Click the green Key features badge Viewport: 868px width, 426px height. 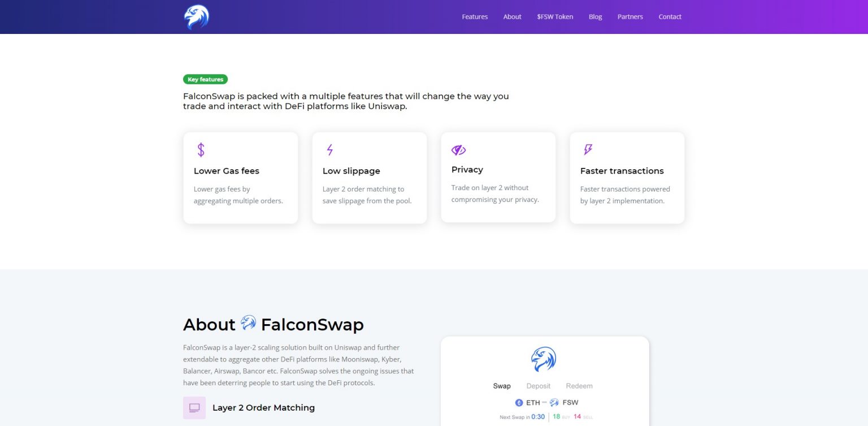tap(205, 79)
